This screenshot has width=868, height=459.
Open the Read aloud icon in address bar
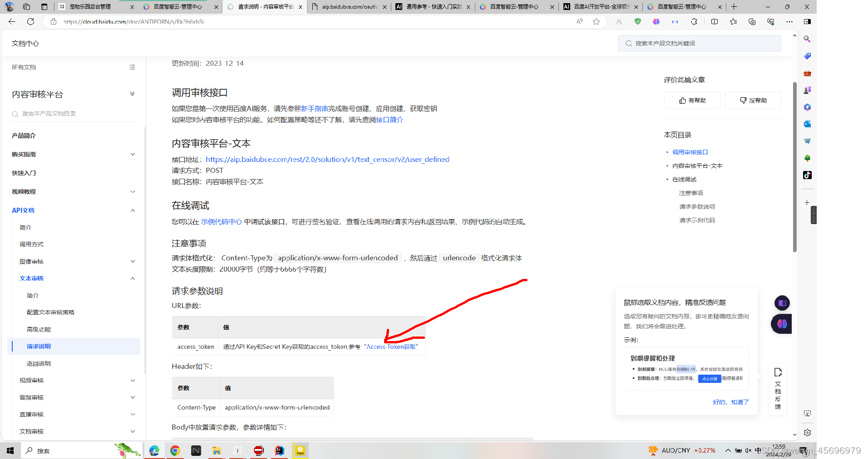[x=580, y=21]
